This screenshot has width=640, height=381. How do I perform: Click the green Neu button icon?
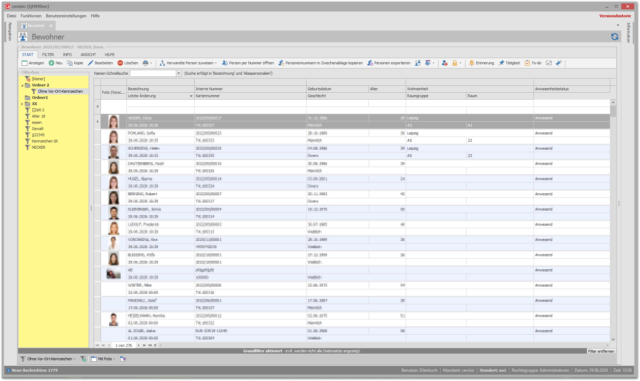pos(51,63)
